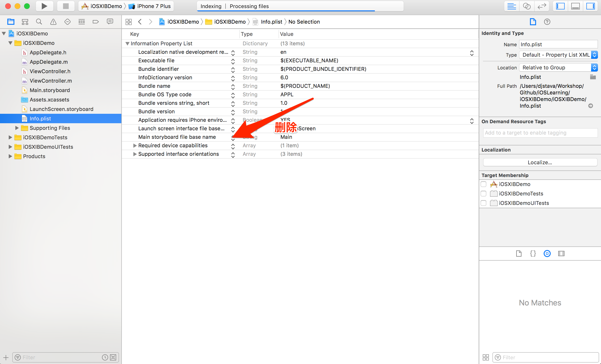Hide the Utilities right panel
601x364 pixels.
[x=590, y=6]
